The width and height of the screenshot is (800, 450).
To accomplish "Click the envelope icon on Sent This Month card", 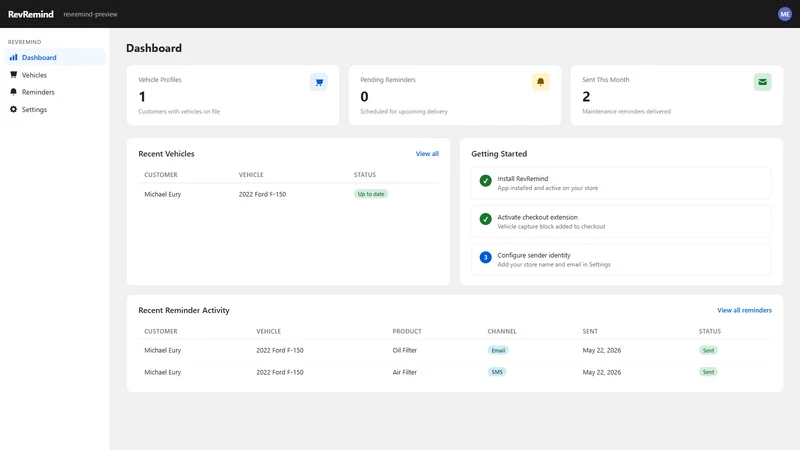I will coord(763,82).
